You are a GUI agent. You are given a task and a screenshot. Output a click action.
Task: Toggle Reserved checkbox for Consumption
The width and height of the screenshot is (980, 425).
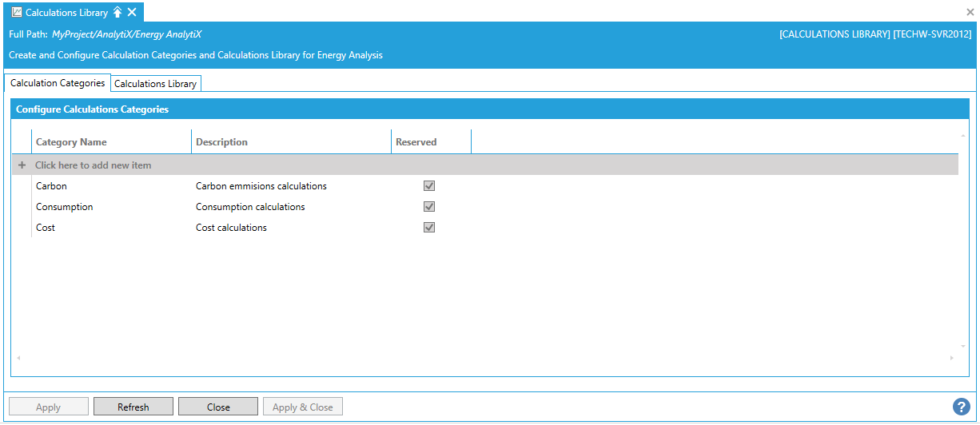coord(429,207)
